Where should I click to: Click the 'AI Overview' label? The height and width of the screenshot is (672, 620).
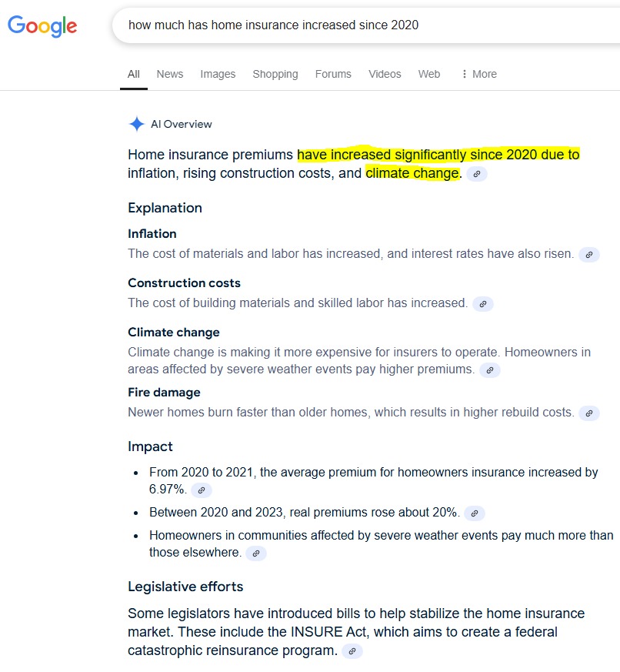coord(182,124)
